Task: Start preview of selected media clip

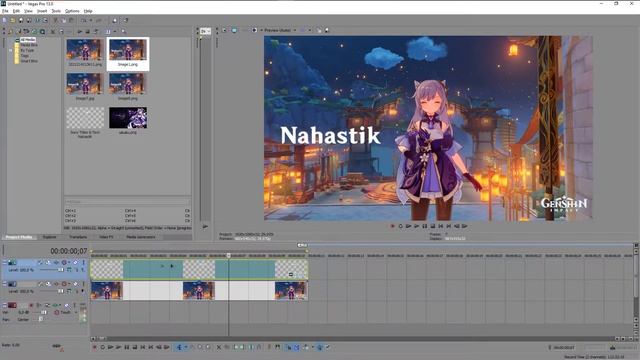Action: [80, 31]
